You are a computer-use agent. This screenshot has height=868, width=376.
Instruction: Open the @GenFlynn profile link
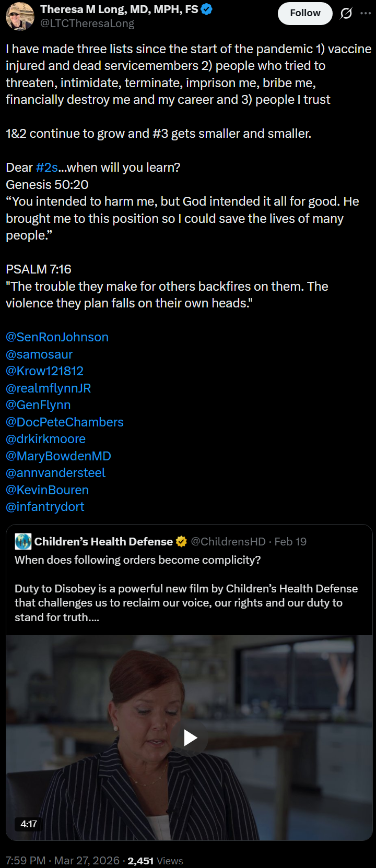(38, 405)
